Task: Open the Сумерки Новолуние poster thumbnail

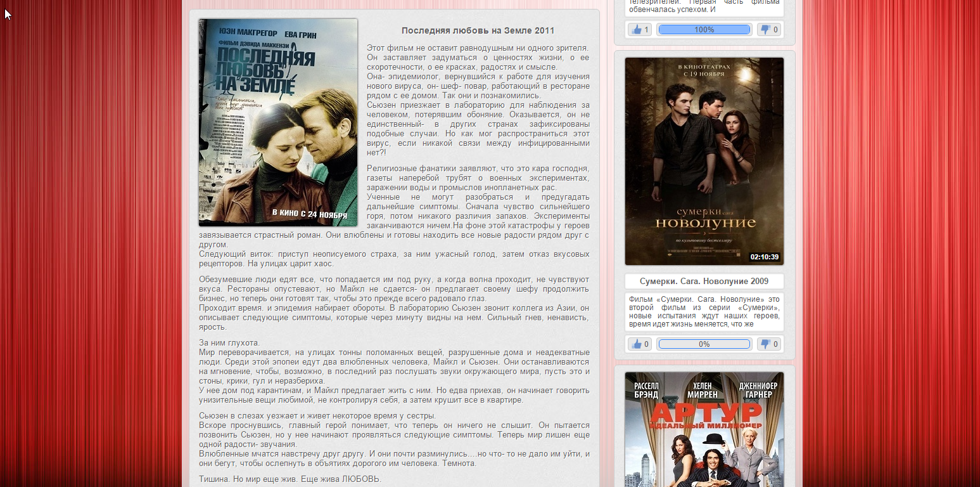Action: tap(704, 161)
